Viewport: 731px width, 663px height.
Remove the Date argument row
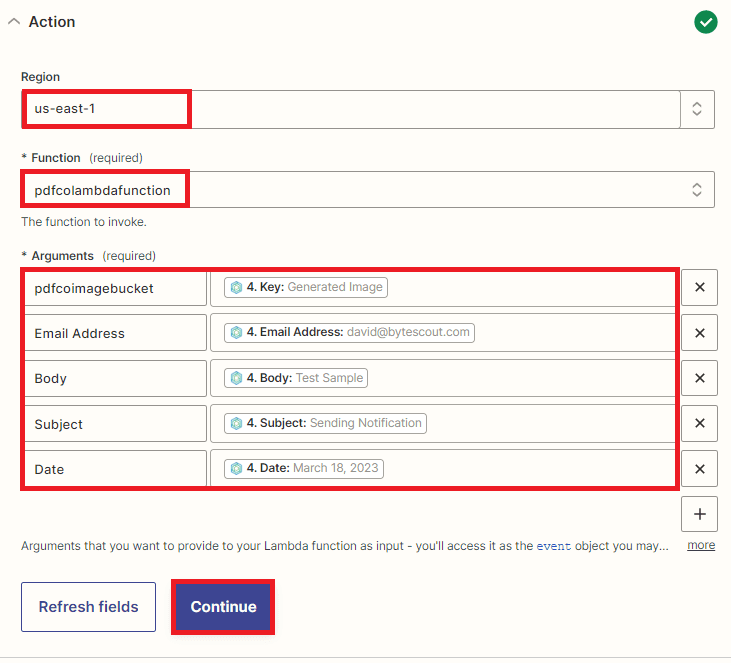[x=699, y=468]
